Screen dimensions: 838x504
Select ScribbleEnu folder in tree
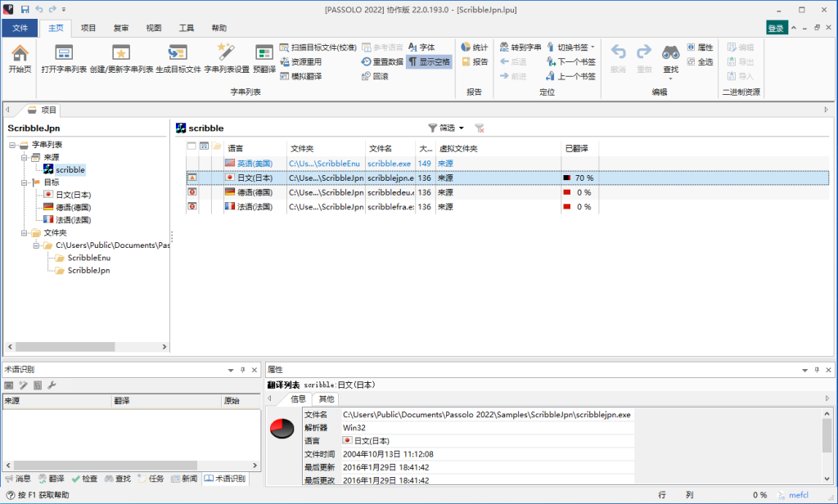(x=88, y=258)
